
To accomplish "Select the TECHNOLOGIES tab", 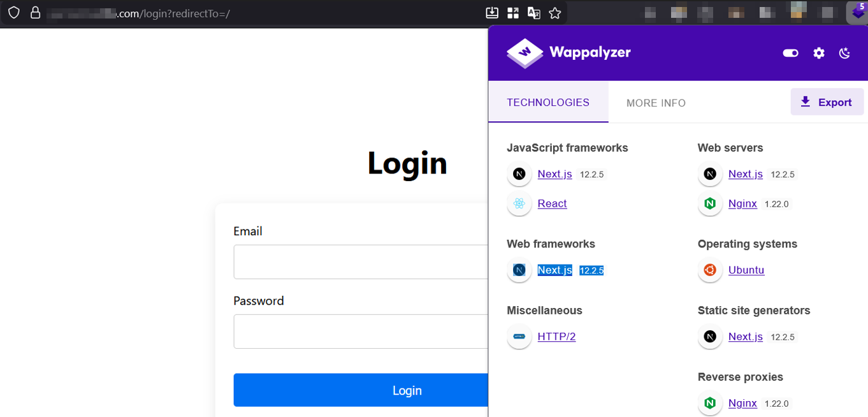I will (548, 103).
